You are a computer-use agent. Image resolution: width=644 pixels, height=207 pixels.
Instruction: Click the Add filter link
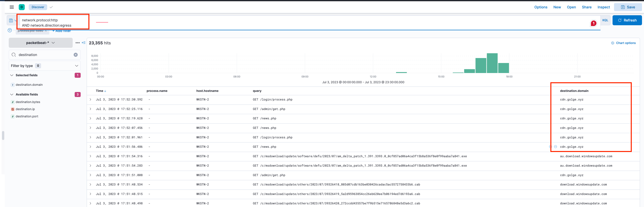coord(61,31)
